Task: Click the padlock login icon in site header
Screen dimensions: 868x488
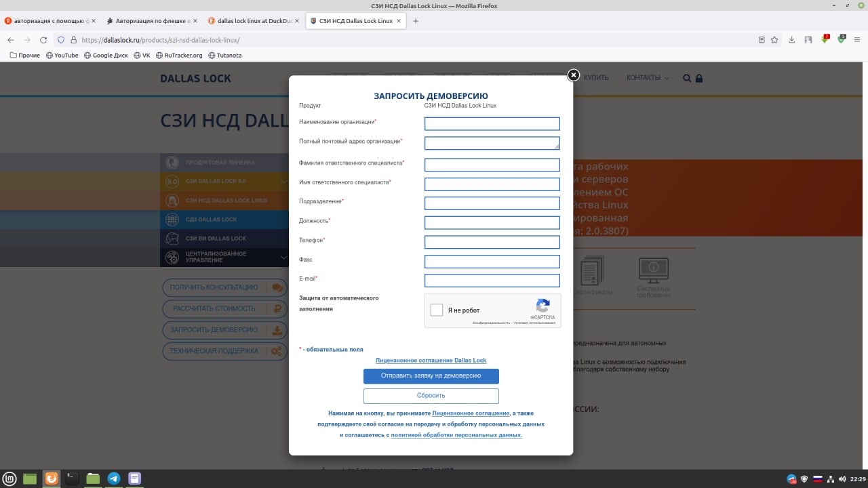Action: (x=699, y=78)
